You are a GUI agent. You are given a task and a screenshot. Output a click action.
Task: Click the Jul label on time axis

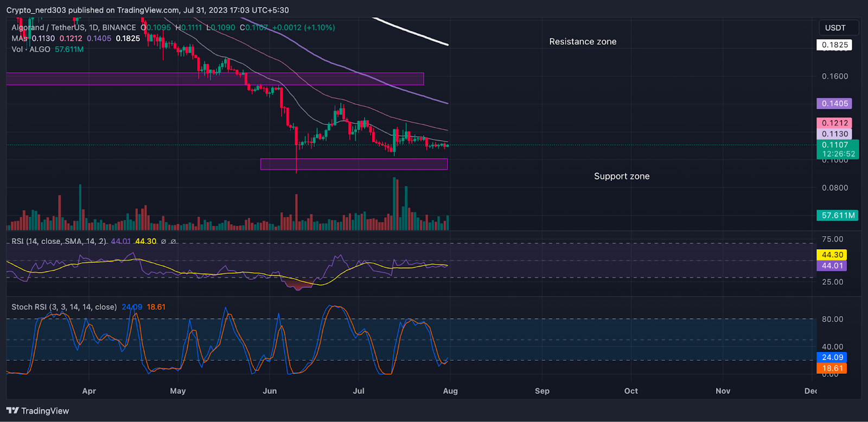click(359, 391)
